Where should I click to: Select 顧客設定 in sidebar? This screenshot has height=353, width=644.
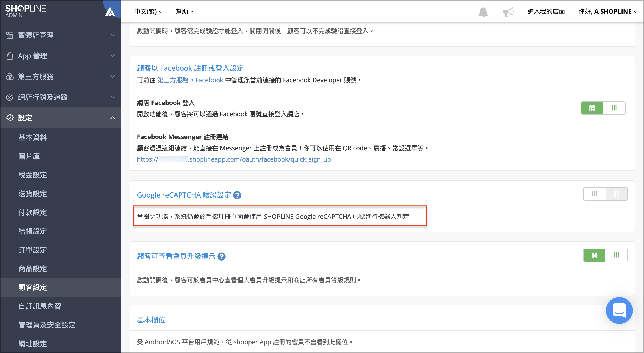pos(32,287)
